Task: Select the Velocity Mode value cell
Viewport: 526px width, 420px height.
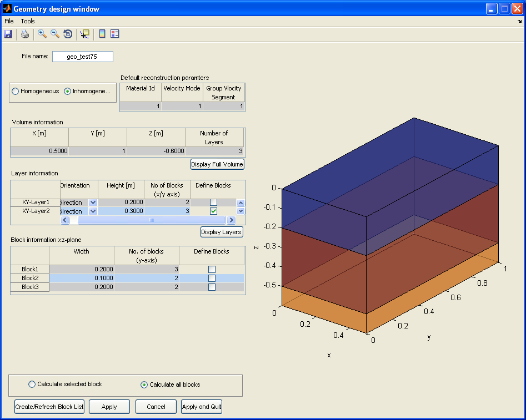Action: pyautogui.click(x=182, y=107)
